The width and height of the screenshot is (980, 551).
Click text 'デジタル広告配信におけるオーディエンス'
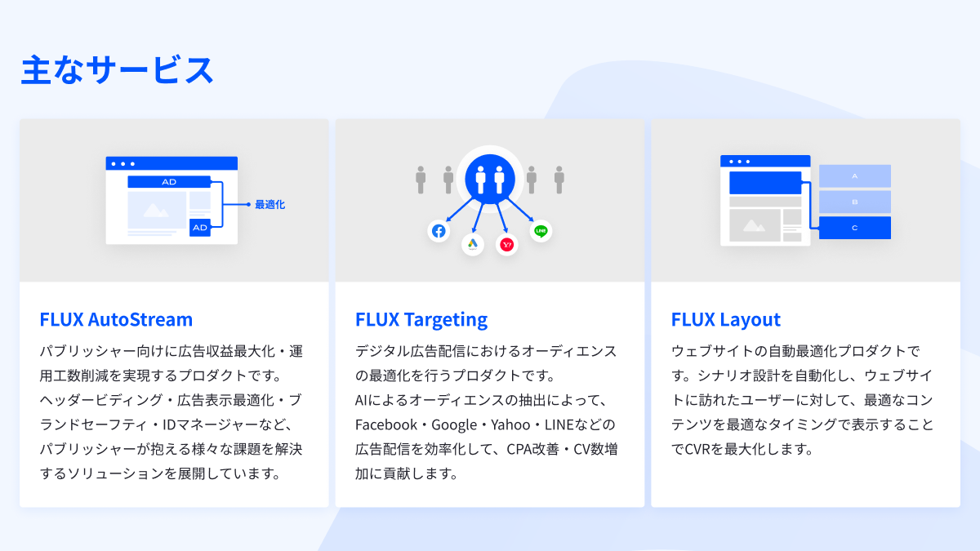(x=487, y=351)
